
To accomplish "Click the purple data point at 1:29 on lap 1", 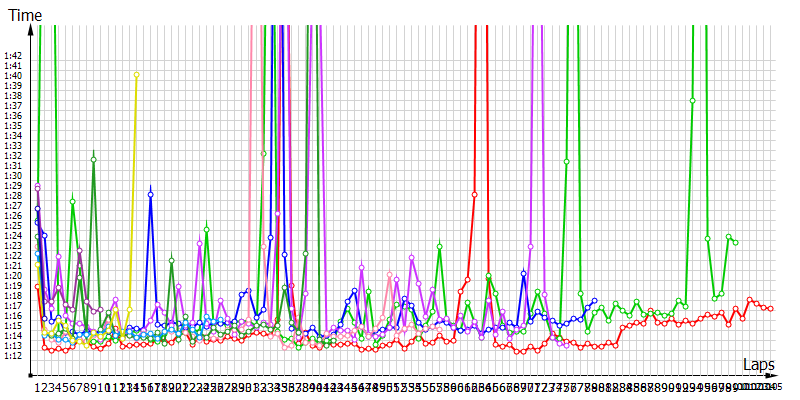I will point(38,187).
